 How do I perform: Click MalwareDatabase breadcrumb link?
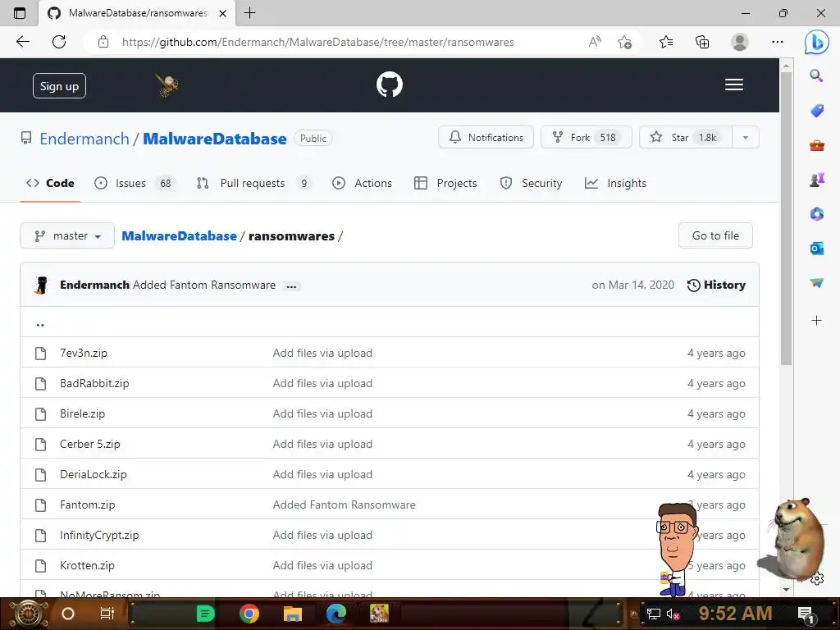coord(179,235)
